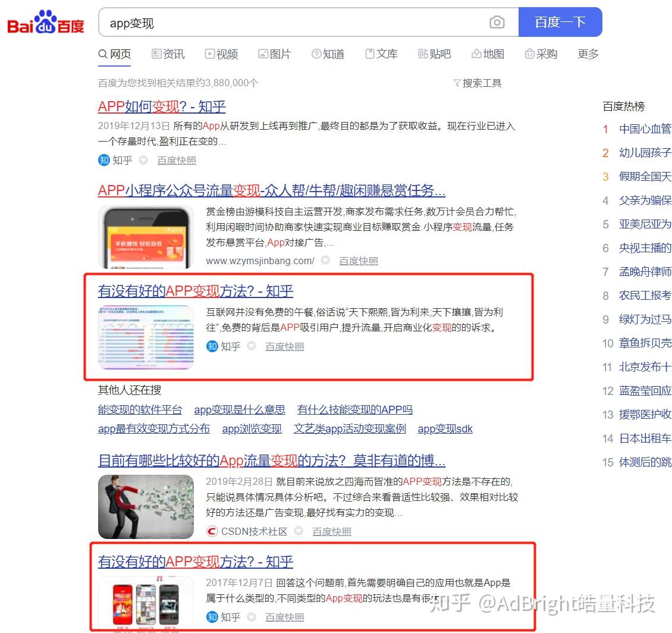Open 百度快照 beside CSDN技术社区
Screen dimensions: 672x633
coord(332,531)
